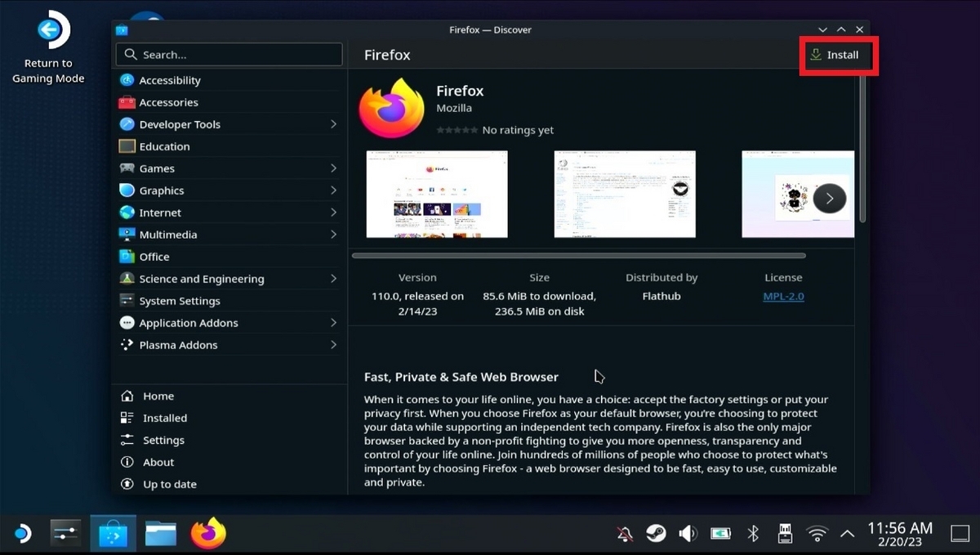Click the star rating display
Viewport: 980px width, 555px height.
457,130
